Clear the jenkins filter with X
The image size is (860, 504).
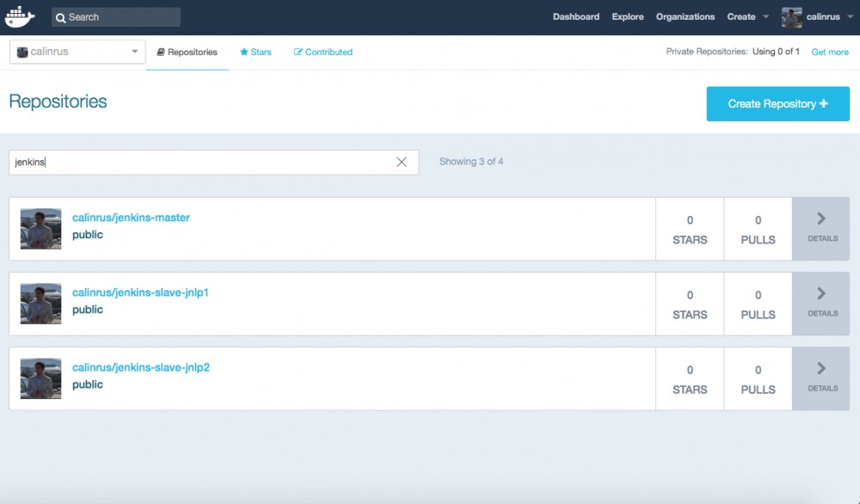point(402,162)
